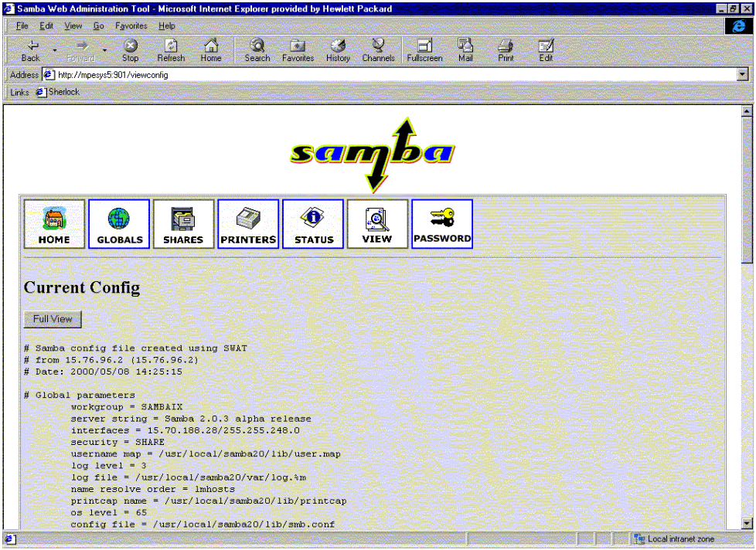Click the samba logo image
The height and width of the screenshot is (550, 756).
tap(373, 154)
